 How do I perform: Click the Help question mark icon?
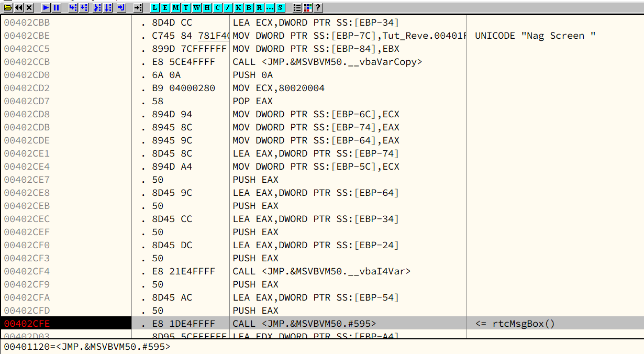(318, 8)
